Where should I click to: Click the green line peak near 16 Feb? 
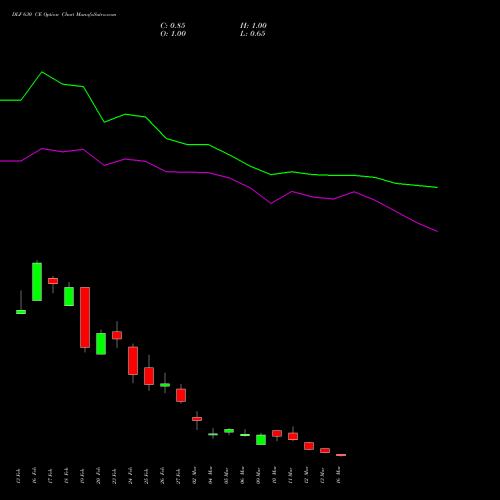(42, 72)
